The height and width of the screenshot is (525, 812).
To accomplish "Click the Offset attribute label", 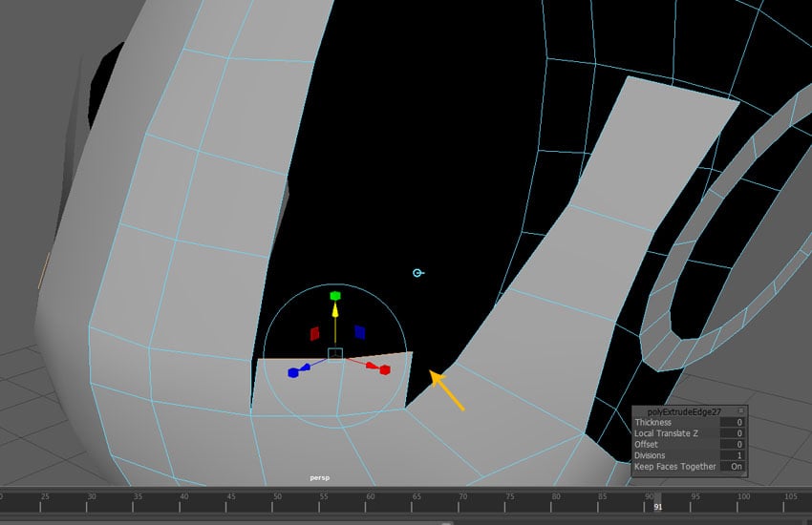I will pyautogui.click(x=646, y=444).
